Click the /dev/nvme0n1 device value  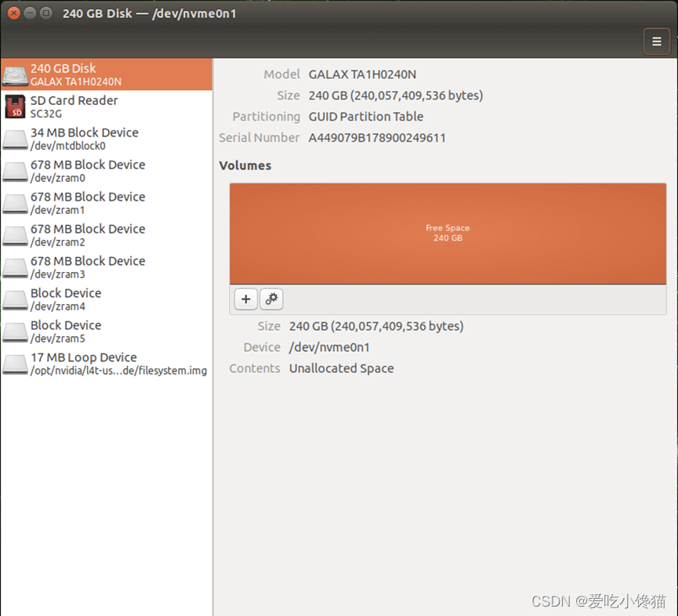point(329,347)
